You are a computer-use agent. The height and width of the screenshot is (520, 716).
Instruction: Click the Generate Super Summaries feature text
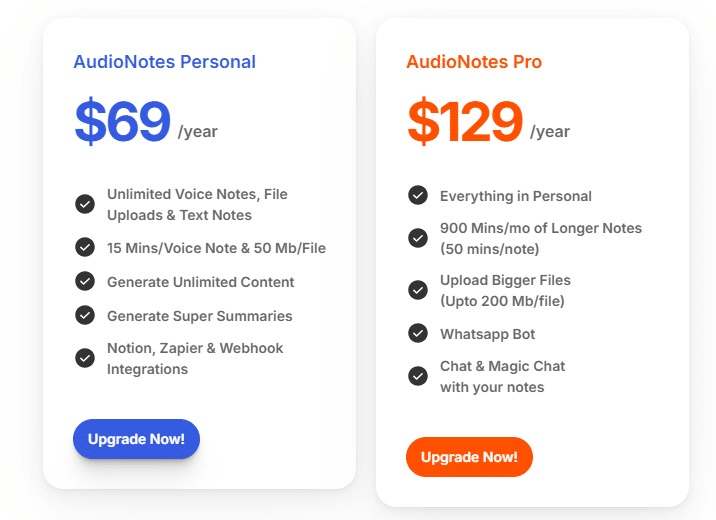tap(199, 316)
